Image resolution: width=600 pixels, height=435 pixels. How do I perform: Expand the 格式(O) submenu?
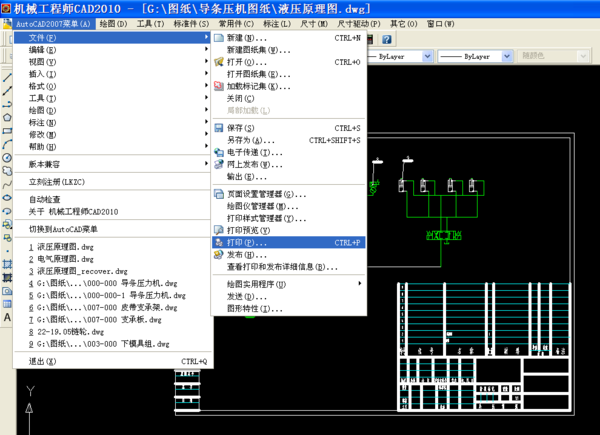[x=112, y=86]
